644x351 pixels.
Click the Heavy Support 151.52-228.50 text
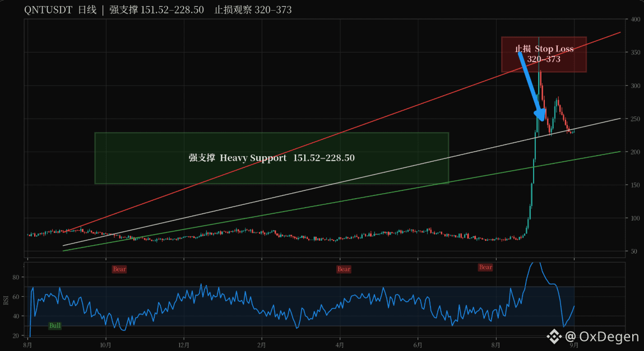click(271, 158)
